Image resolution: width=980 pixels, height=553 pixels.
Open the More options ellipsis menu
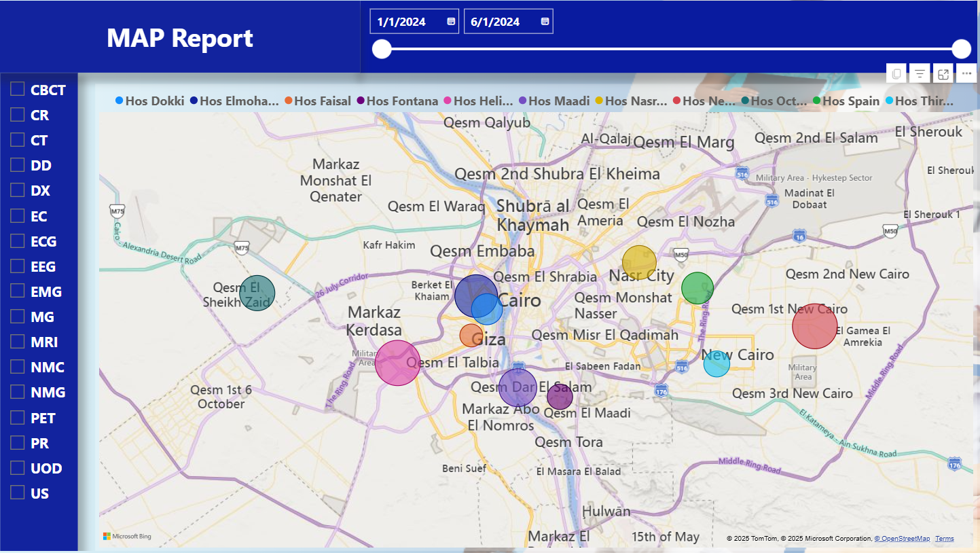coord(967,74)
